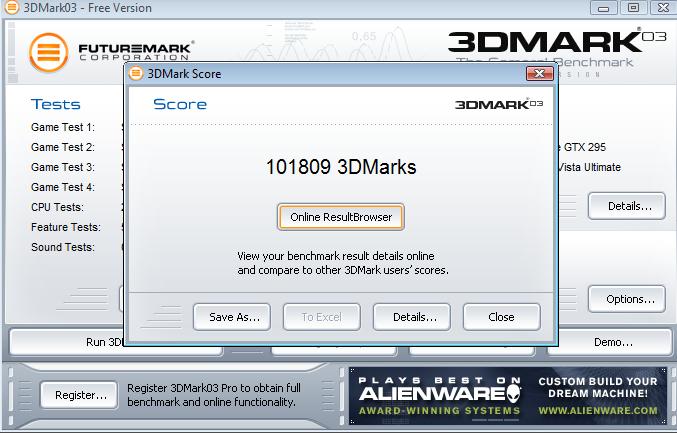
Task: Click the Score heading in dialog
Action: [x=180, y=104]
